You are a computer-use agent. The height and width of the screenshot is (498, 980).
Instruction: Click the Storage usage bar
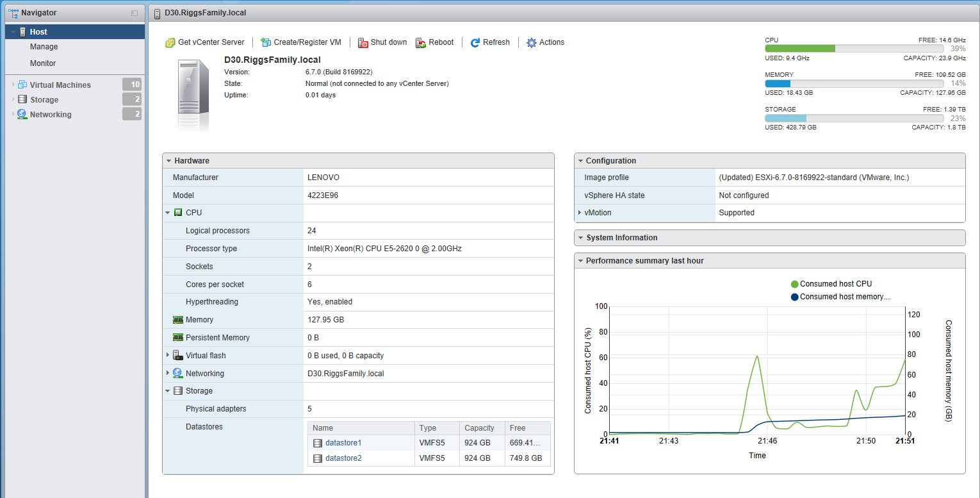(854, 119)
